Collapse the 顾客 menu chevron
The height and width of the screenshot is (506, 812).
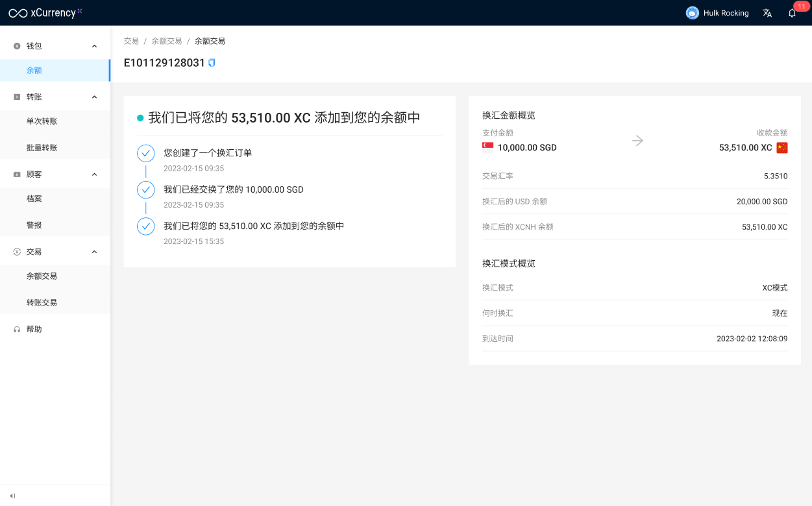click(x=94, y=175)
